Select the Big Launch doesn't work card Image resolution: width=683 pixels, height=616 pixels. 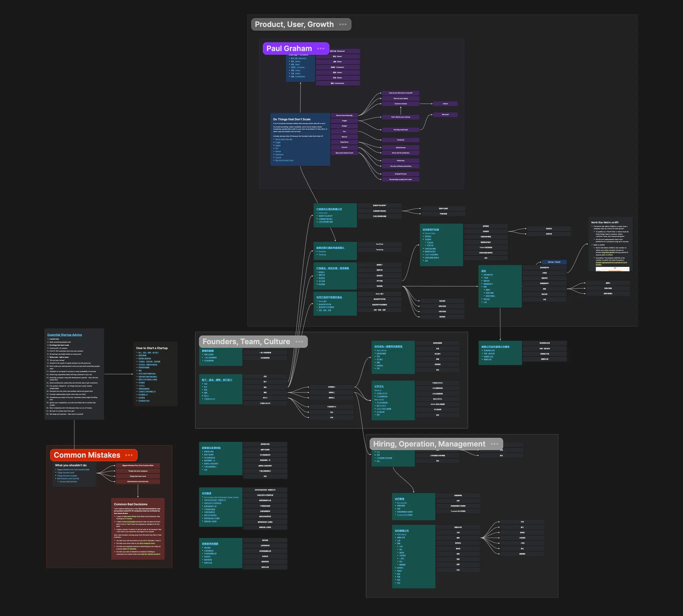[344, 153]
